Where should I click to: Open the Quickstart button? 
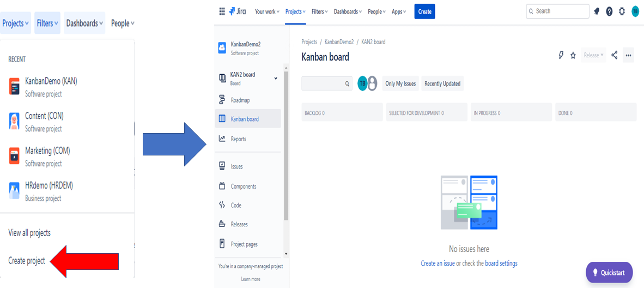609,272
